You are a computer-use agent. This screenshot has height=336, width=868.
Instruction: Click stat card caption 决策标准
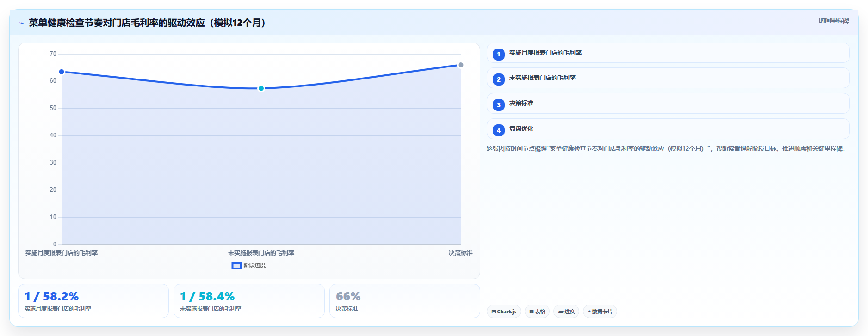(x=347, y=309)
